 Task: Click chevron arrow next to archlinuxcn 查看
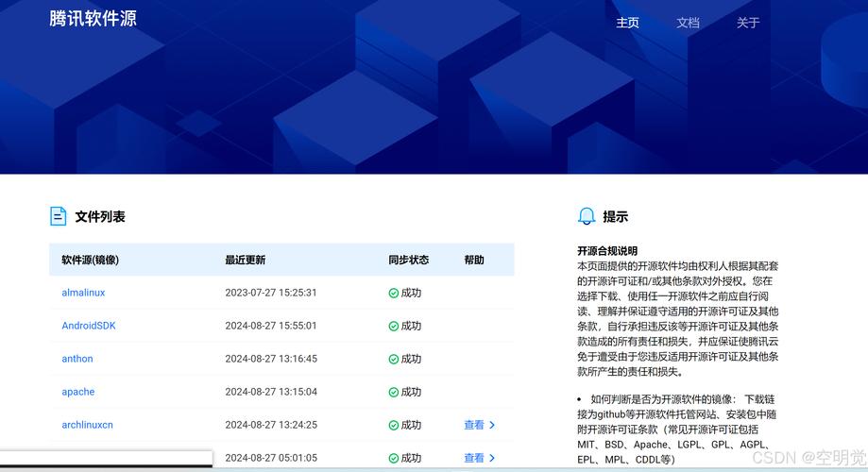[492, 425]
